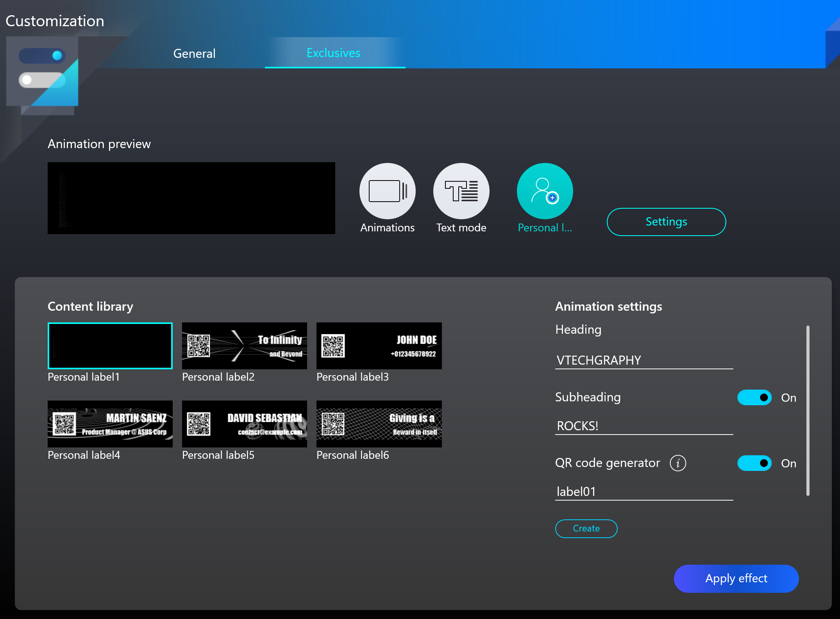Viewport: 840px width, 619px height.
Task: Click the Create button
Action: click(586, 528)
